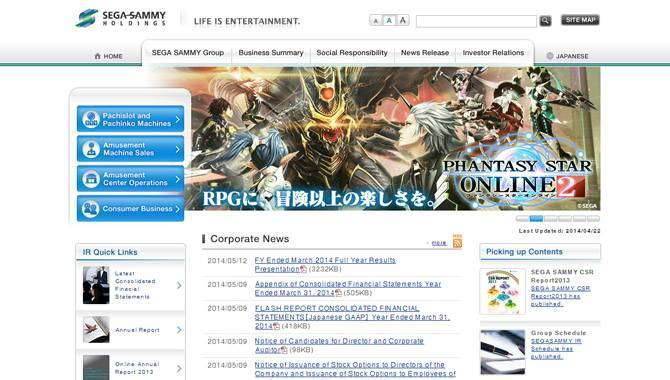Screen dimensions: 670x380
Task: Open the SEGA SAMMY Group menu
Action: 188,53
